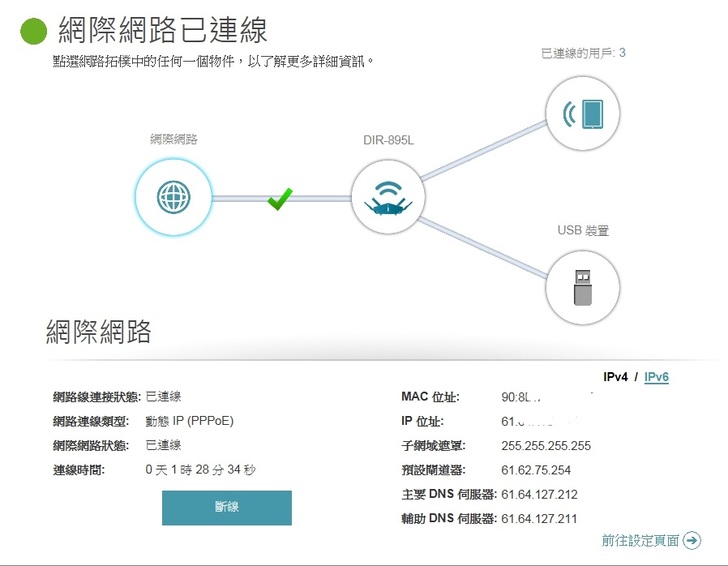Open the 前往設定頁面 link
The height and width of the screenshot is (566, 728).
[x=640, y=541]
